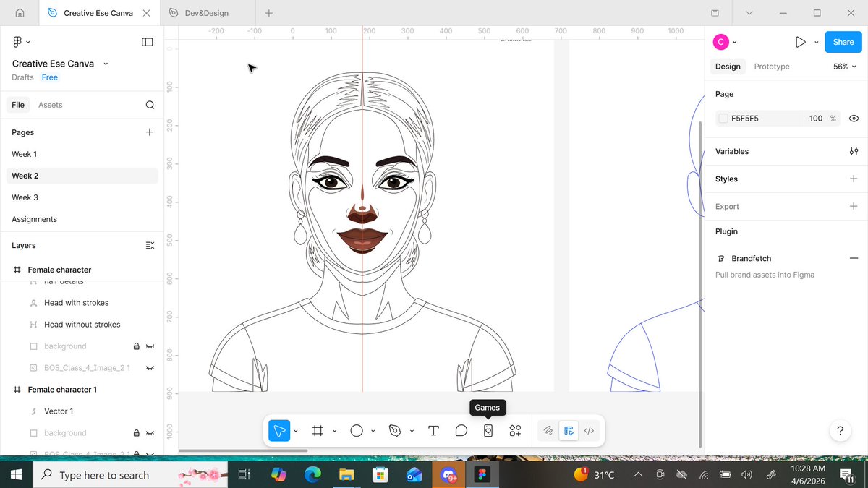Image resolution: width=868 pixels, height=488 pixels.
Task: Switch to Dev Mode with the code icon
Action: point(589,430)
